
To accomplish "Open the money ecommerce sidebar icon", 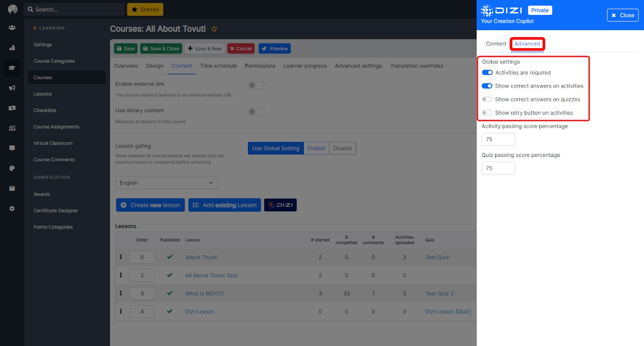I will 12,108.
